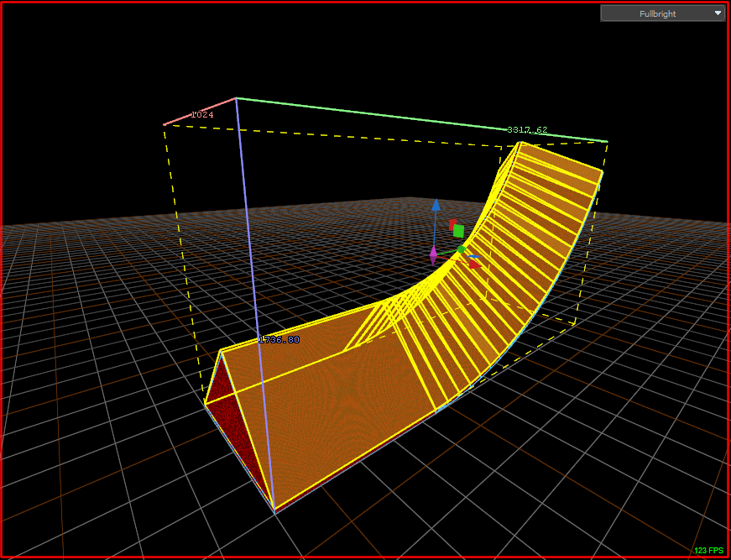731x560 pixels.
Task: Click the 123 FPS counter
Action: (x=709, y=551)
